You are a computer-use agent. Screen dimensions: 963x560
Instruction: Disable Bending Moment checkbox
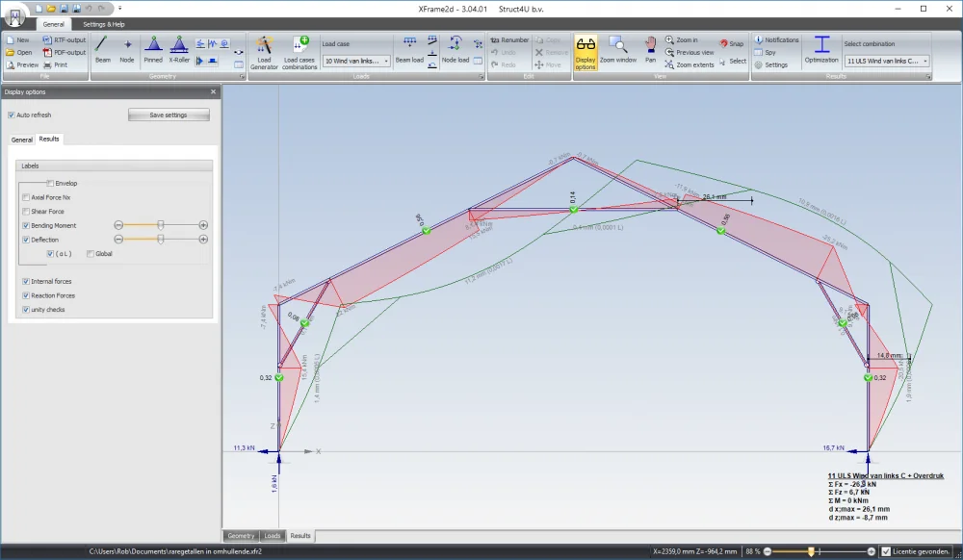pyautogui.click(x=26, y=225)
